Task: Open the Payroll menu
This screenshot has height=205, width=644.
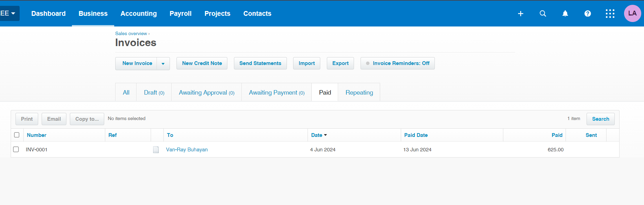Action: click(181, 13)
